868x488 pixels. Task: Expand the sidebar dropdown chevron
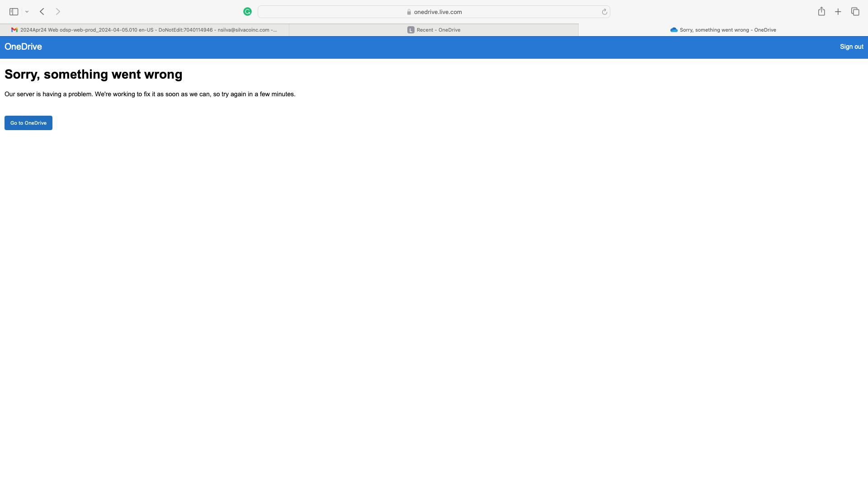(x=27, y=12)
